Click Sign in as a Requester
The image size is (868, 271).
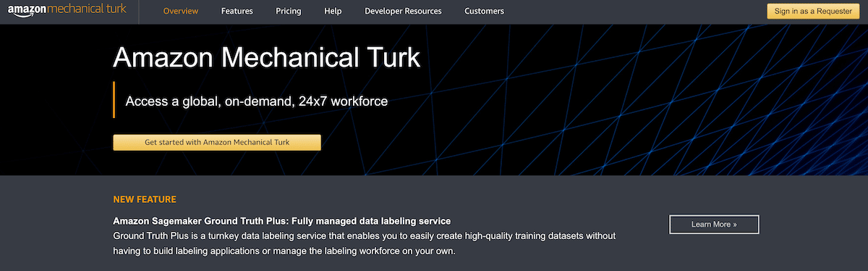click(814, 11)
